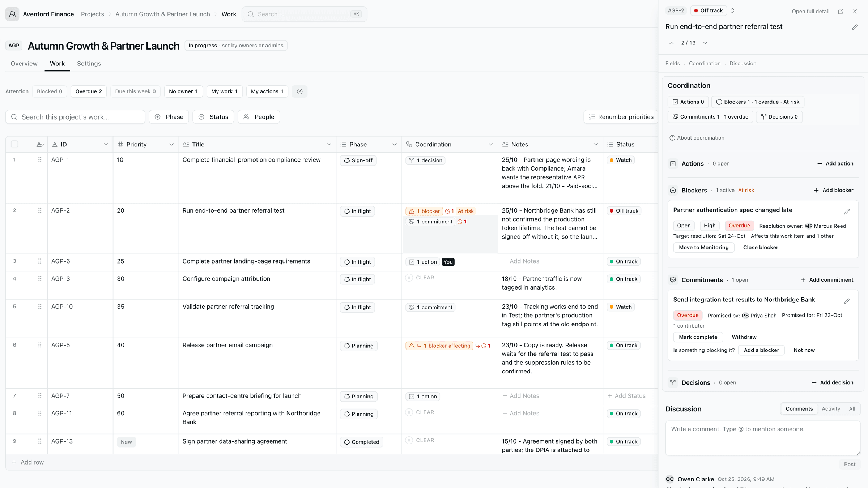This screenshot has width=868, height=488.
Task: Toggle the 'Blocked 0' attention filter
Action: (x=50, y=91)
